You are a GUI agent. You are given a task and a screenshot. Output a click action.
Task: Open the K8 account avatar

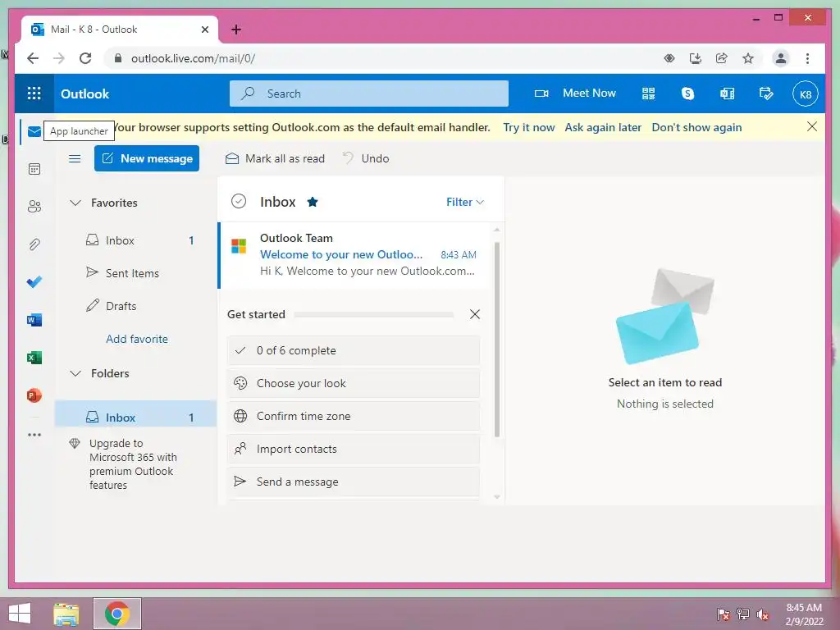pos(806,94)
